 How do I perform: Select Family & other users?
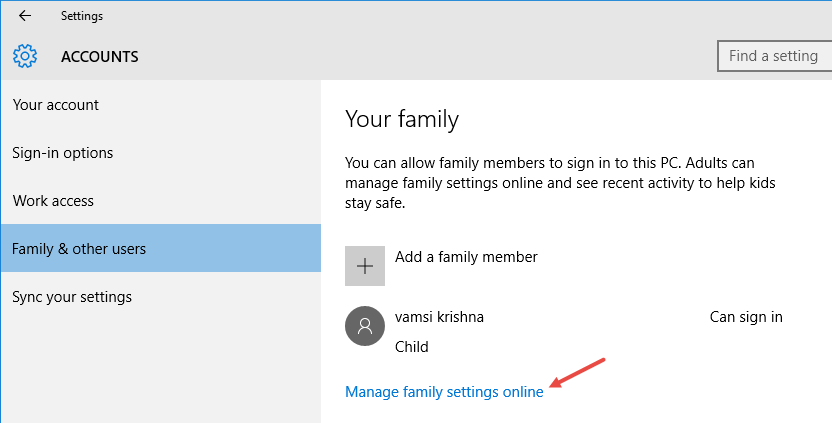click(x=80, y=249)
